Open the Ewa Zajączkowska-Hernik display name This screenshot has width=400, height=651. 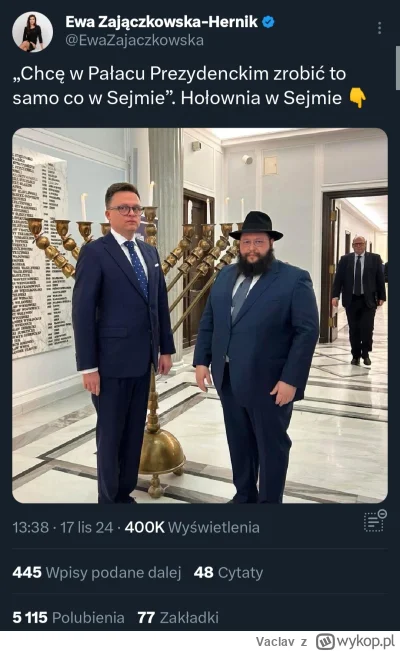162,22
